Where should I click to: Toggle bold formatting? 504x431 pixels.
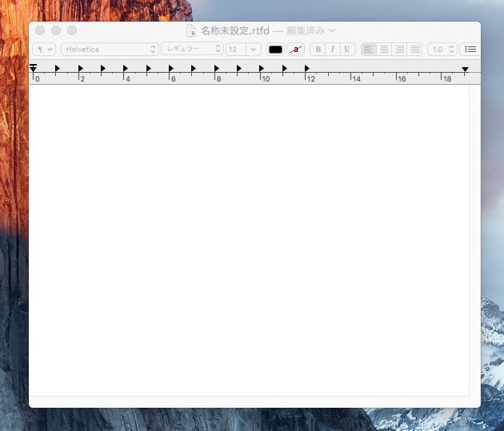click(x=318, y=50)
